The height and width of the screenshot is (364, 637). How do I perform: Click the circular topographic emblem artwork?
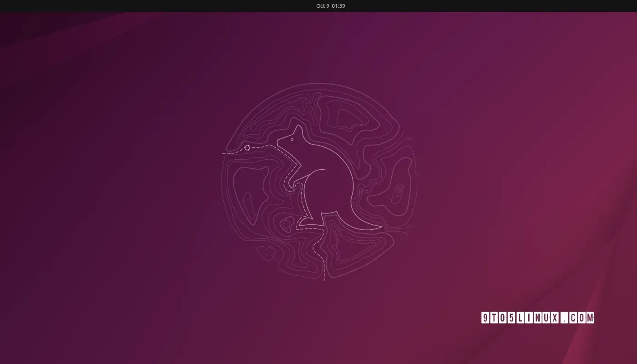318,182
